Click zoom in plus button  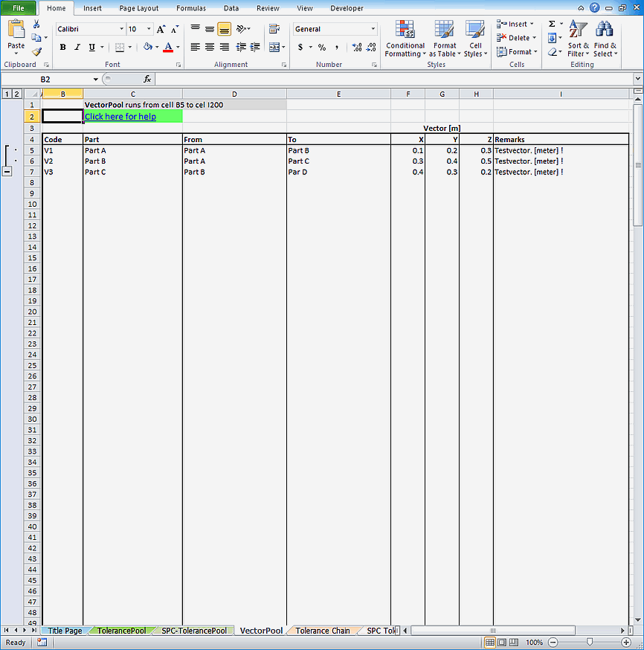point(626,643)
